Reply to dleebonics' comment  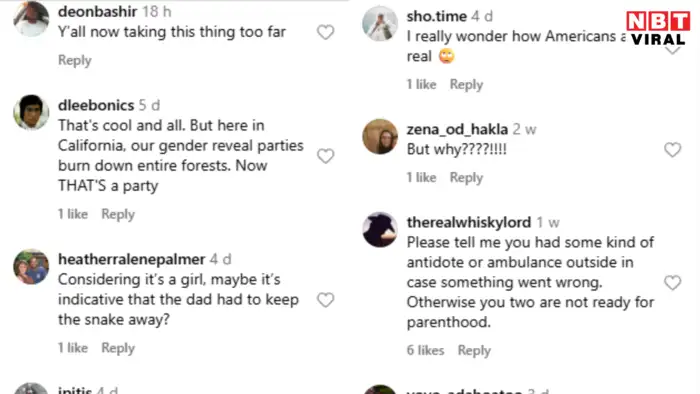(118, 214)
